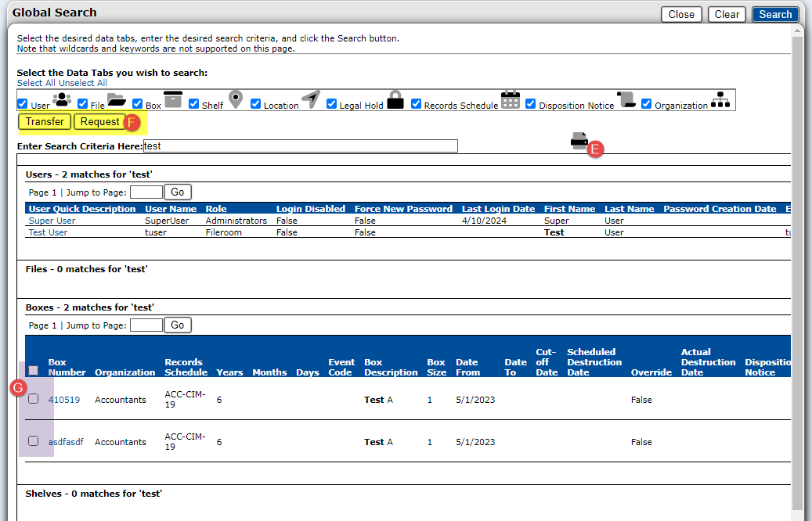Click the printer icon
The height and width of the screenshot is (521, 812).
click(579, 141)
